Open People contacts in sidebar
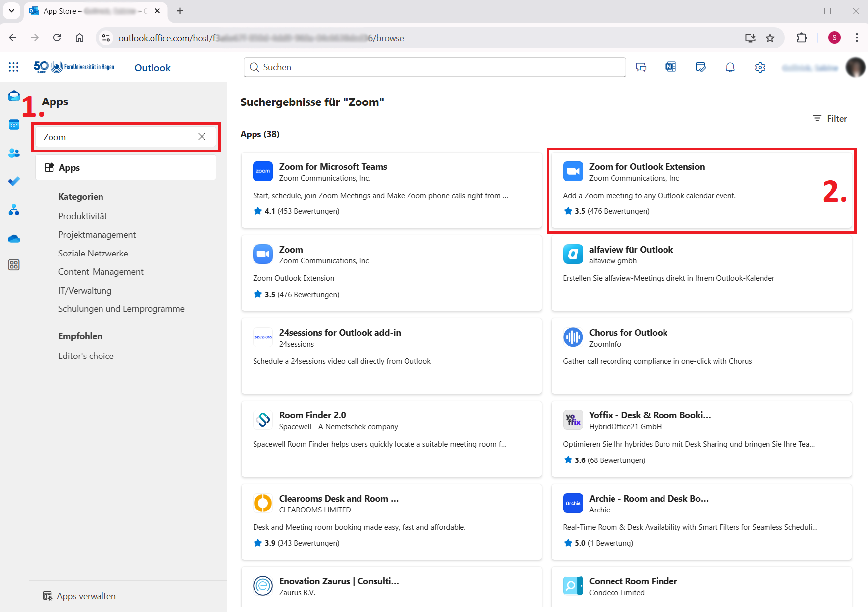This screenshot has width=868, height=612. [14, 153]
